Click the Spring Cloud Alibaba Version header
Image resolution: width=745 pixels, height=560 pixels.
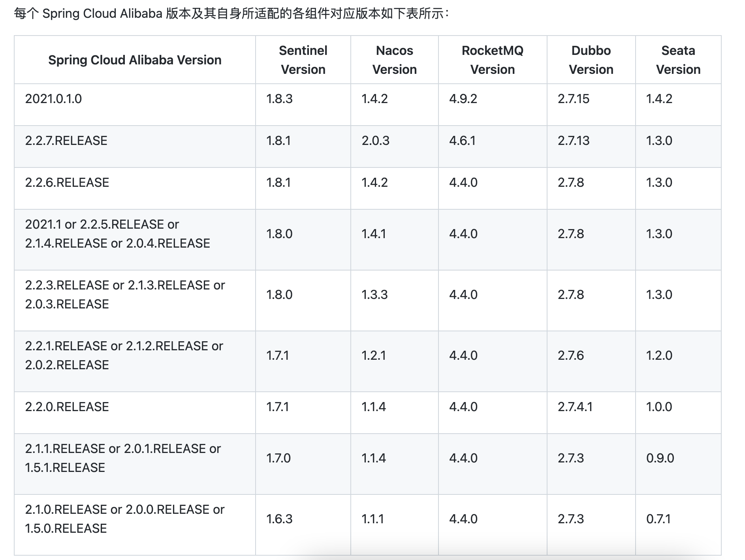(135, 60)
